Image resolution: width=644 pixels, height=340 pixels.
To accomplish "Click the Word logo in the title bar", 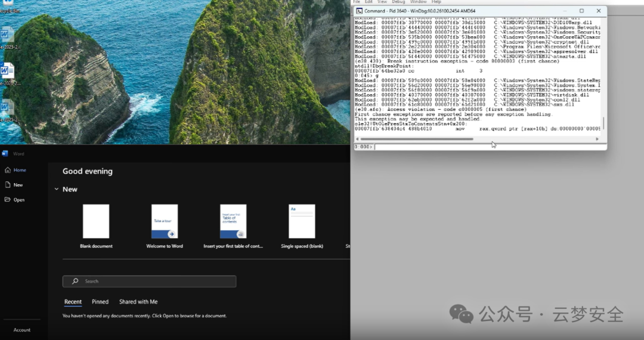I will tap(5, 153).
